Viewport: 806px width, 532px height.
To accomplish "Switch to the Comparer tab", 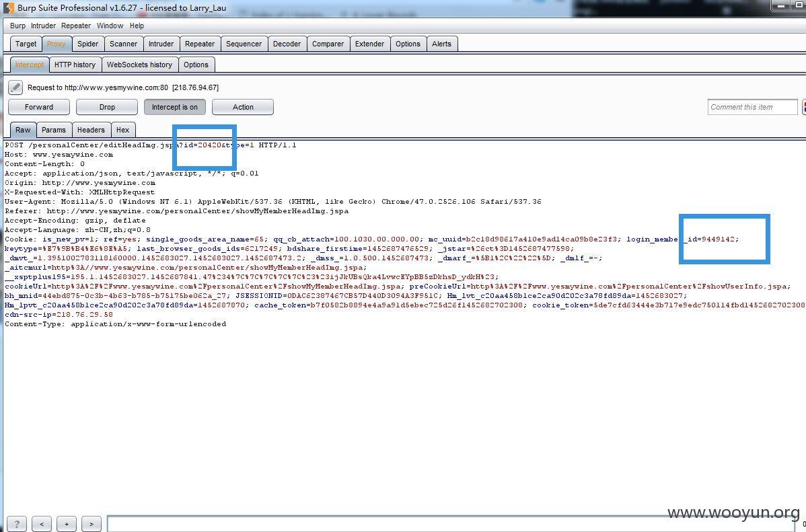I will click(328, 44).
